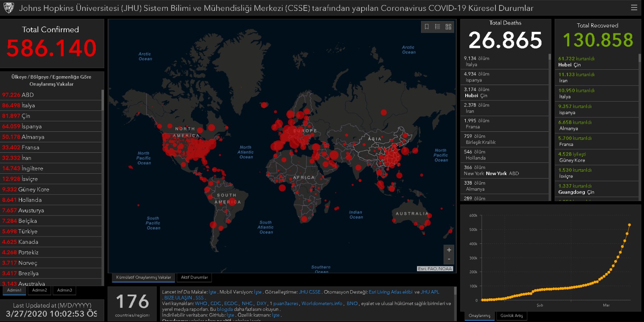The image size is (644, 322).
Task: Zoom in on the map
Action: click(449, 250)
